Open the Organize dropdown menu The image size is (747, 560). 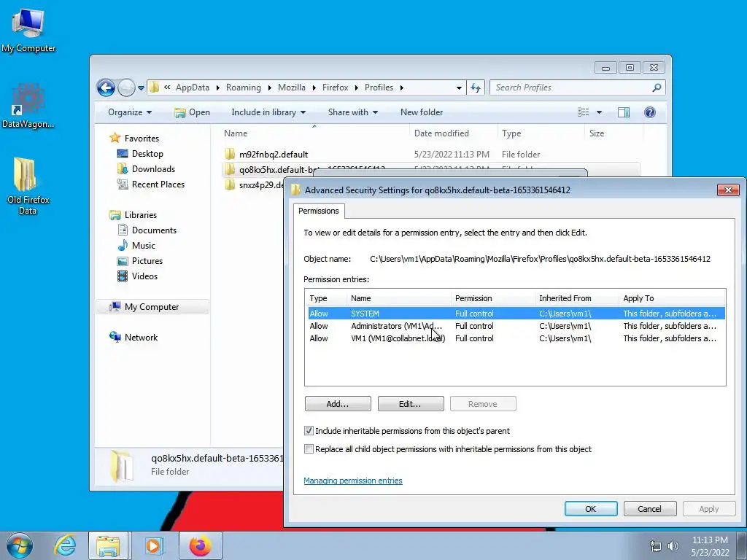coord(130,112)
